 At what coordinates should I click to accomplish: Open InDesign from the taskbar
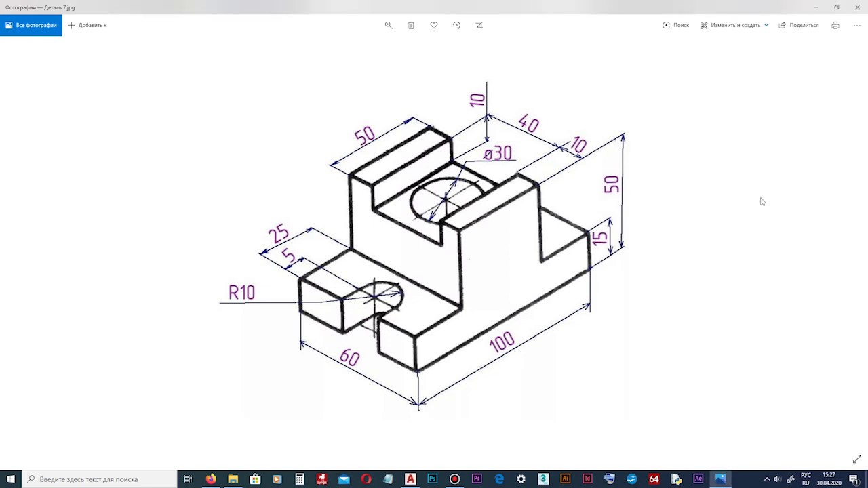(x=587, y=479)
